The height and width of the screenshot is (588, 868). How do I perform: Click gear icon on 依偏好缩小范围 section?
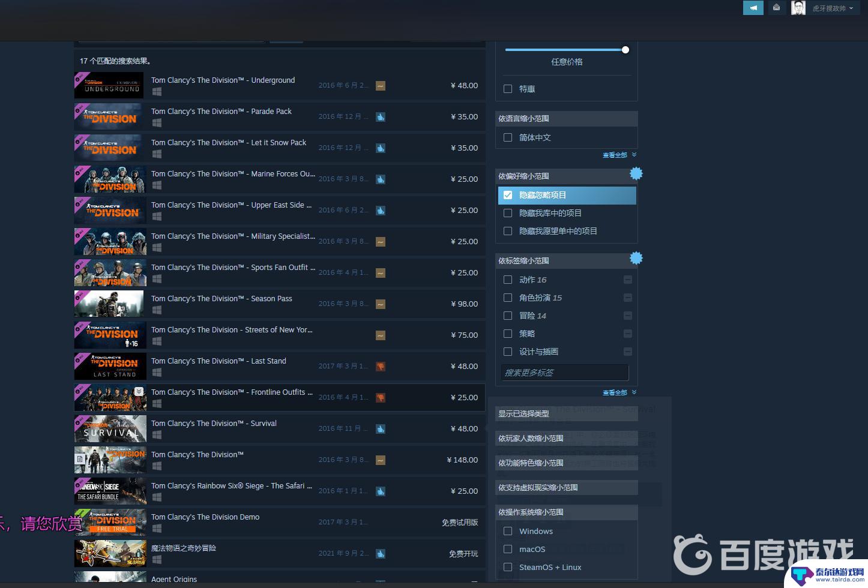636,173
